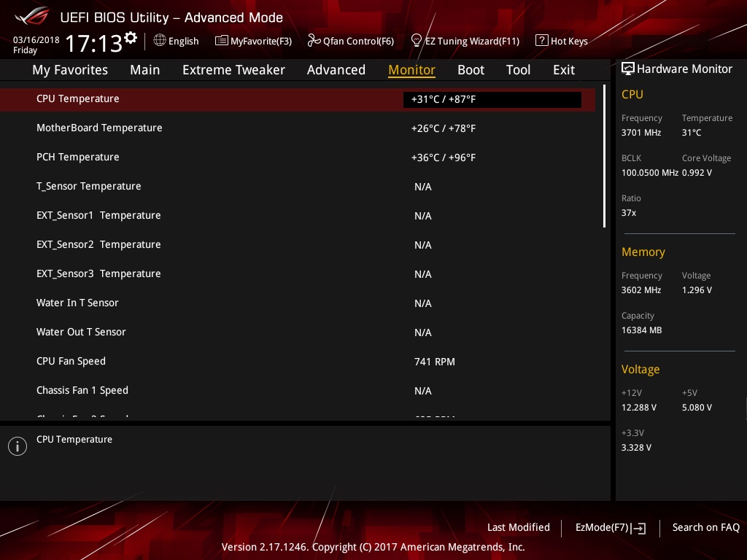This screenshot has width=747, height=560.
Task: Click the 17:13 clock display
Action: [x=94, y=43]
